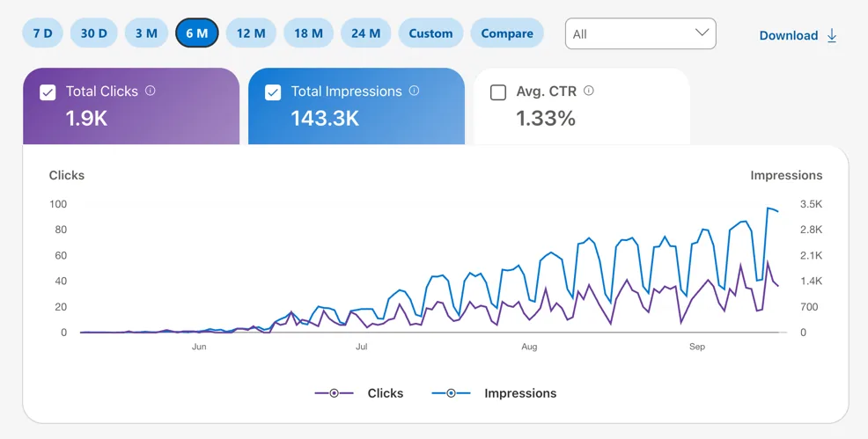Image resolution: width=868 pixels, height=439 pixels.
Task: Click the info icon beside Total Clicks
Action: tap(150, 91)
